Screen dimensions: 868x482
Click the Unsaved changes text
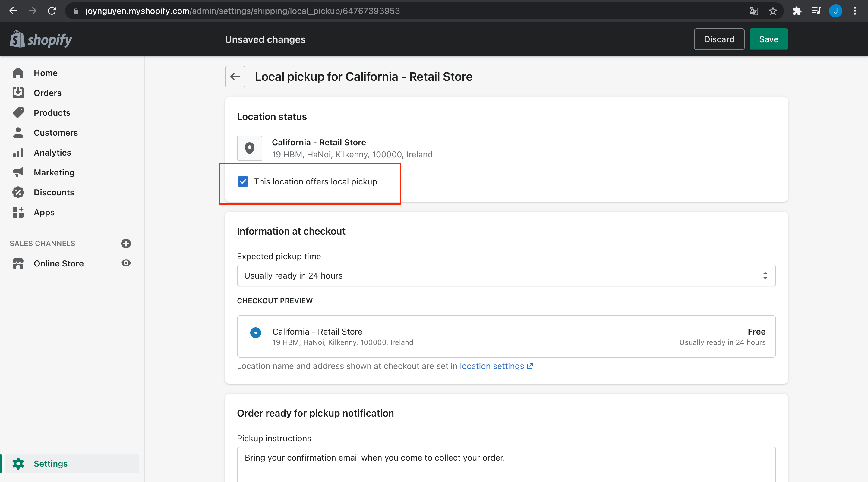265,39
